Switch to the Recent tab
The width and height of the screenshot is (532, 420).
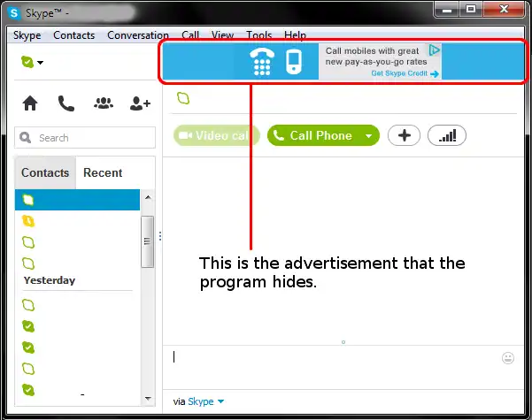pyautogui.click(x=103, y=172)
